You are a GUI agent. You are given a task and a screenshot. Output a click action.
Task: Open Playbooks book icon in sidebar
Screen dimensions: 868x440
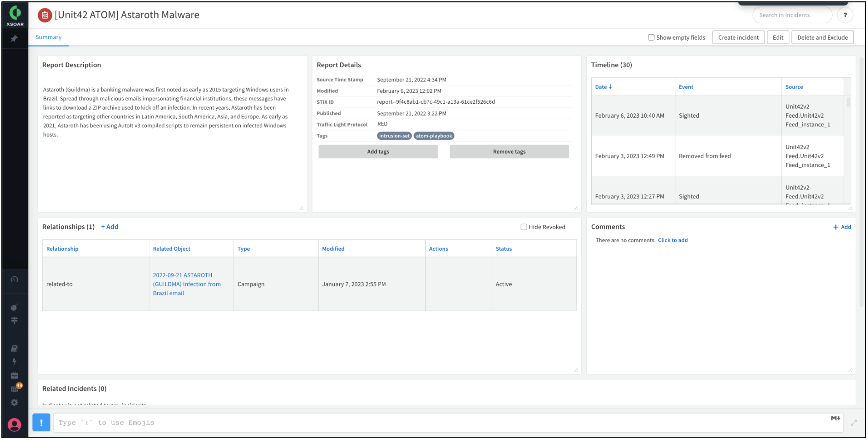click(x=14, y=348)
